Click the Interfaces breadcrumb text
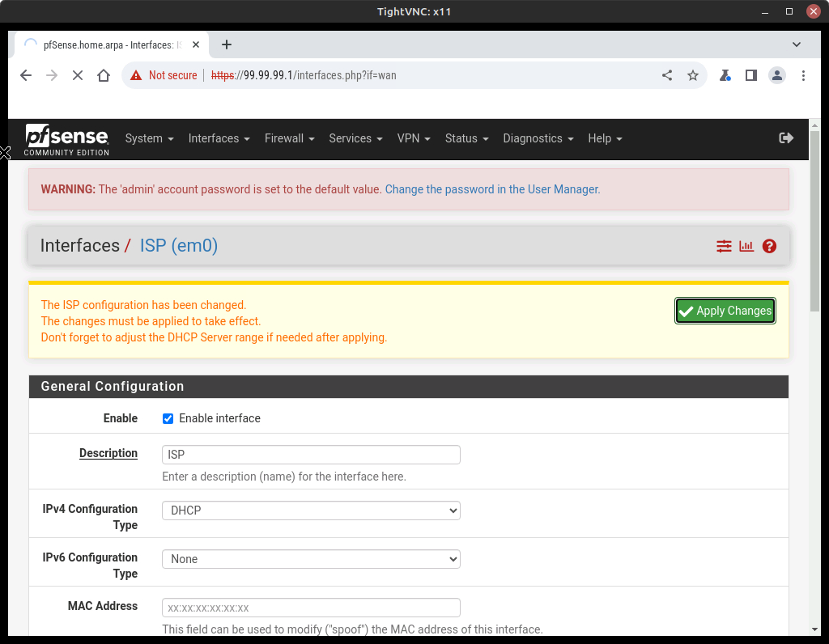The height and width of the screenshot is (644, 829). click(80, 246)
